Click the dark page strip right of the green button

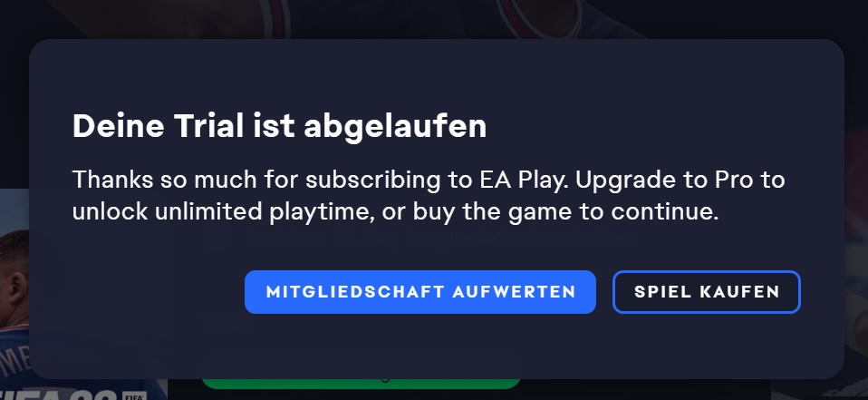coord(645,389)
